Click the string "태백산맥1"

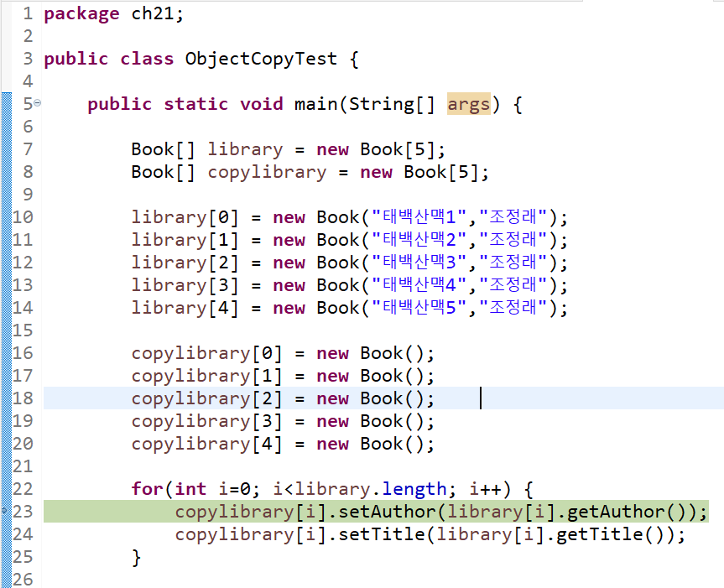(x=419, y=217)
